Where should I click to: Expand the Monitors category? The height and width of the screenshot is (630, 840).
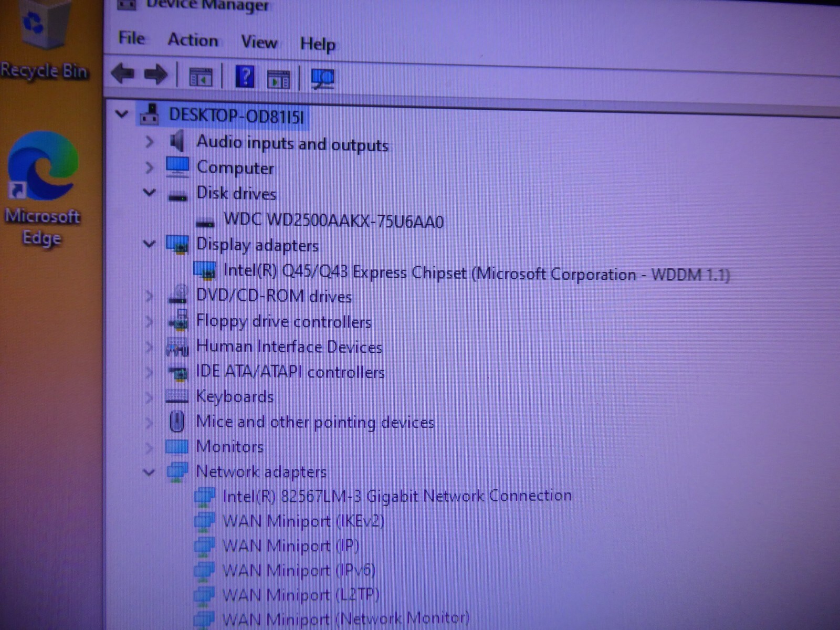[x=150, y=447]
